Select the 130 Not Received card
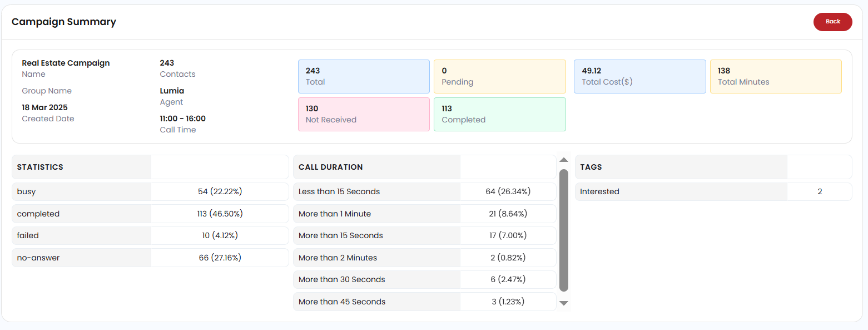Screen dimensions: 868x330 point(364,114)
